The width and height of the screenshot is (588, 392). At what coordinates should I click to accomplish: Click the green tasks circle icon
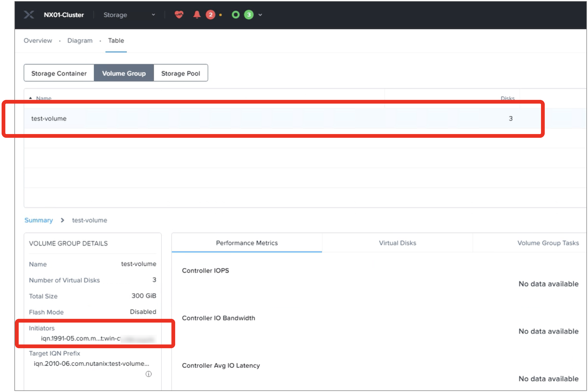(236, 15)
